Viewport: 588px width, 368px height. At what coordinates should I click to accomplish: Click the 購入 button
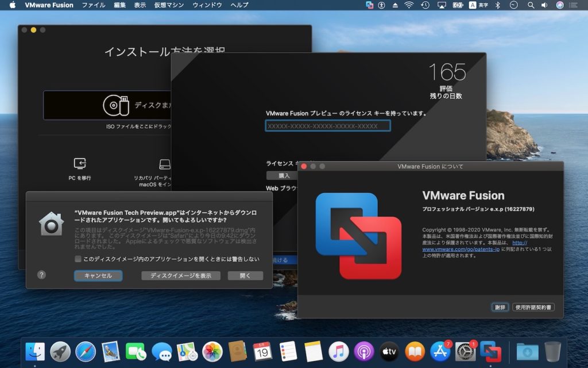(284, 175)
